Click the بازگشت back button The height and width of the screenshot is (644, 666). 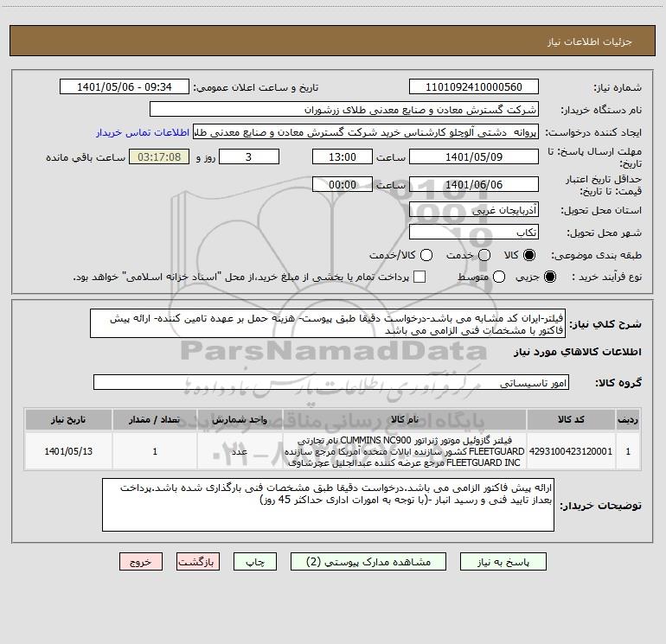point(198,562)
